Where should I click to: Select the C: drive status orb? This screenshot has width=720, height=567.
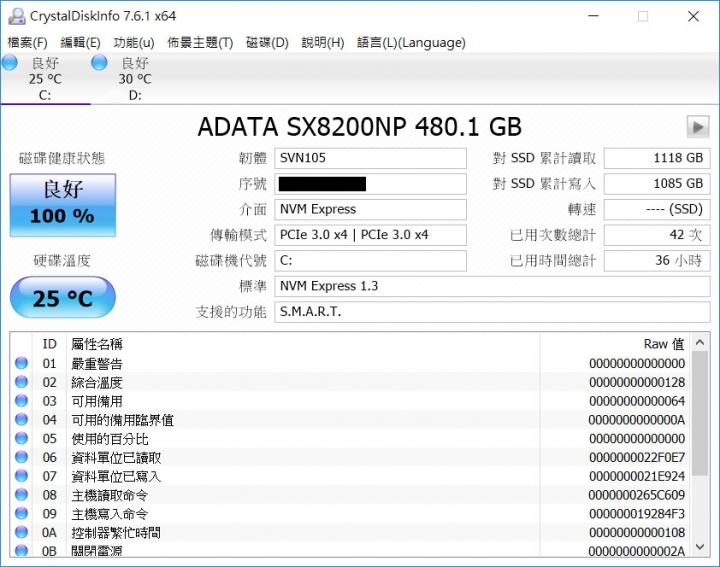tap(10, 64)
